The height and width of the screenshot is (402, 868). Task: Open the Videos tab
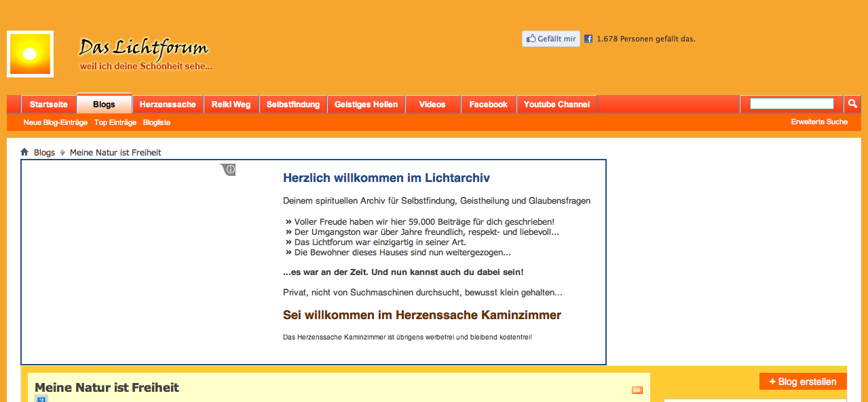pyautogui.click(x=432, y=105)
